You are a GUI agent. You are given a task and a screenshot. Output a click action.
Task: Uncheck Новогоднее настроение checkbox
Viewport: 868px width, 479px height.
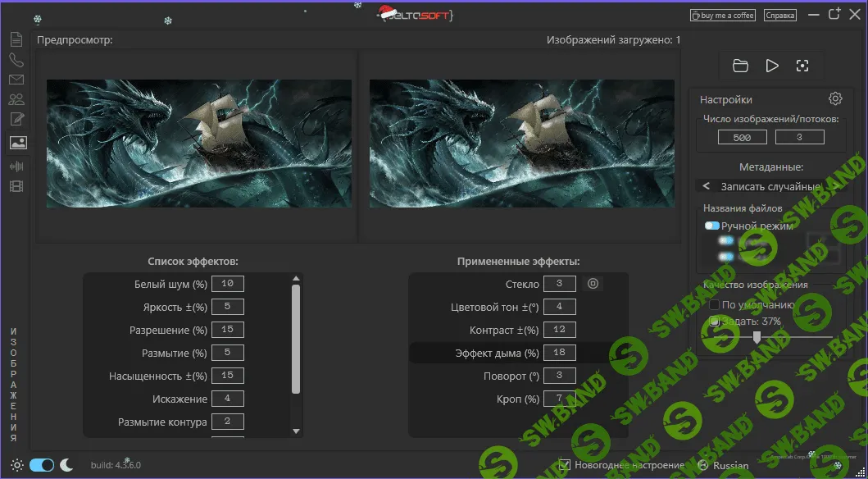(x=564, y=464)
